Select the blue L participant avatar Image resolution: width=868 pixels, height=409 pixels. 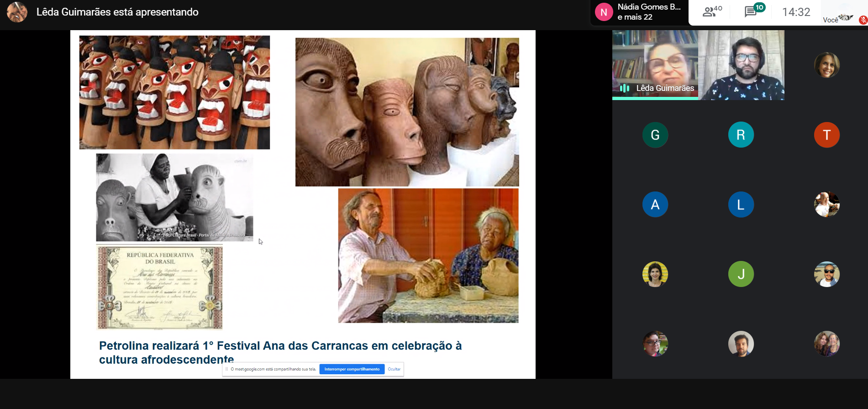(741, 204)
